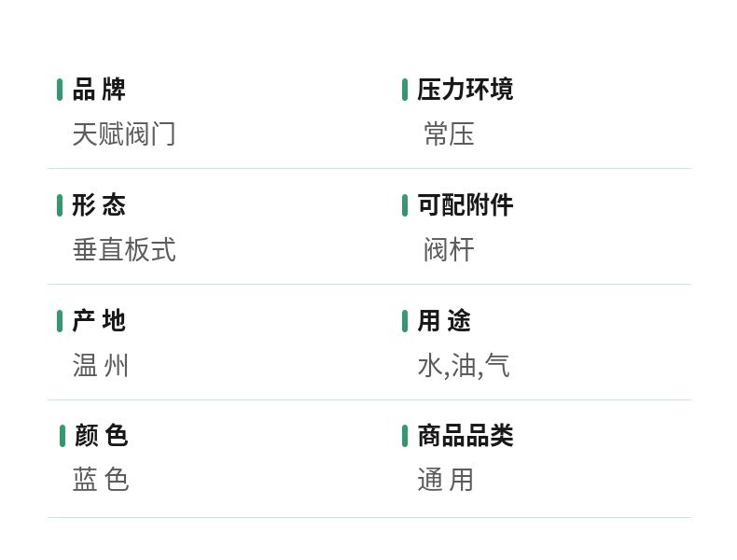Select the 天赋阀门 brand value
The height and width of the screenshot is (560, 737).
[124, 134]
